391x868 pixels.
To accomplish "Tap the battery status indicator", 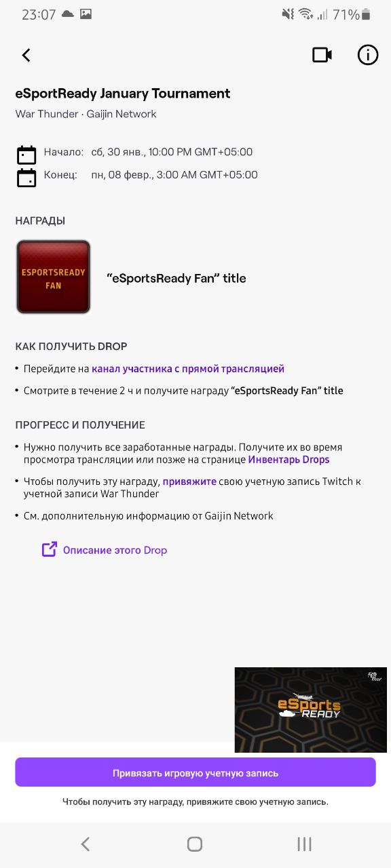I will [x=367, y=14].
